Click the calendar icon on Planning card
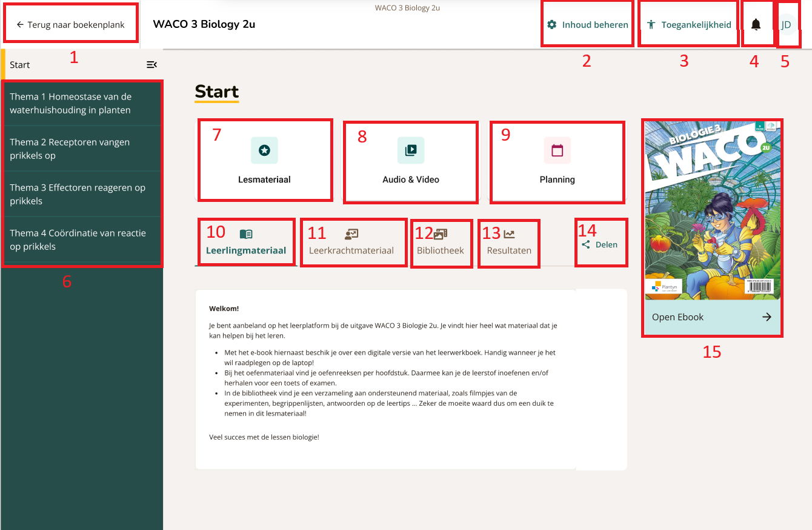The height and width of the screenshot is (530, 812). 557,150
